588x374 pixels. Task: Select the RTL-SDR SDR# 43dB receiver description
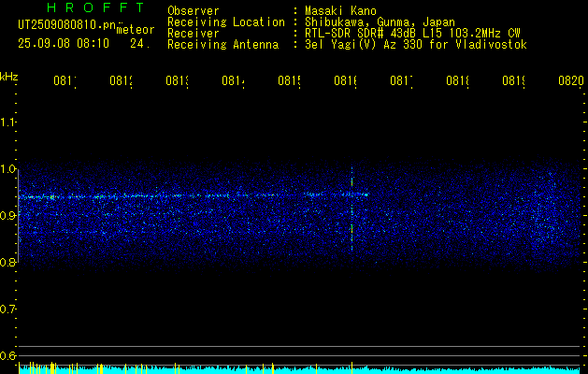click(x=413, y=34)
